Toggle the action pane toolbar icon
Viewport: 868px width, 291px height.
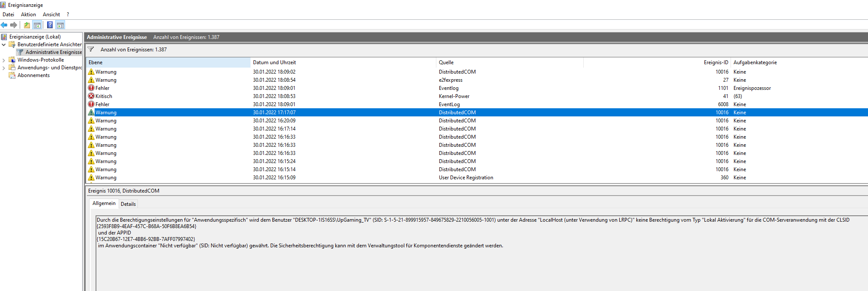pyautogui.click(x=60, y=25)
